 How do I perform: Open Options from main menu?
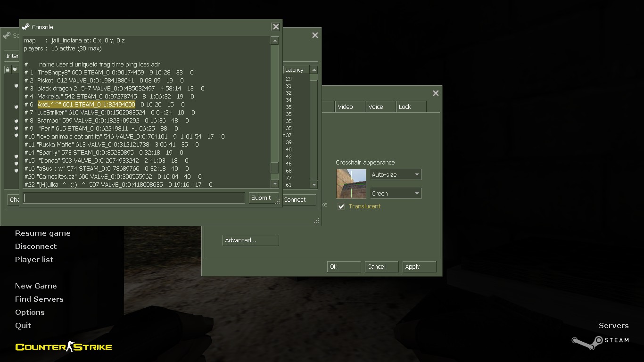click(30, 313)
